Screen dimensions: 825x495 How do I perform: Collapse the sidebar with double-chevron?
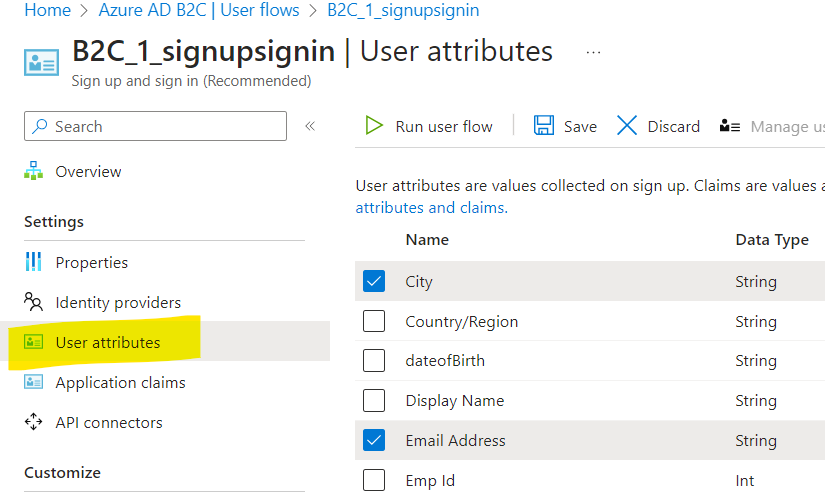click(x=310, y=126)
